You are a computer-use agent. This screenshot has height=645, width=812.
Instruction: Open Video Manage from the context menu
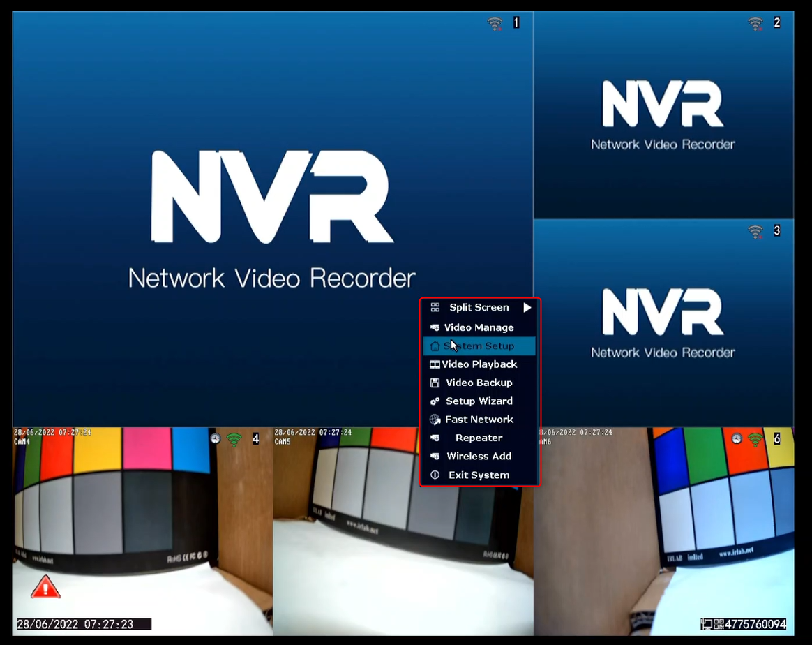pos(479,327)
